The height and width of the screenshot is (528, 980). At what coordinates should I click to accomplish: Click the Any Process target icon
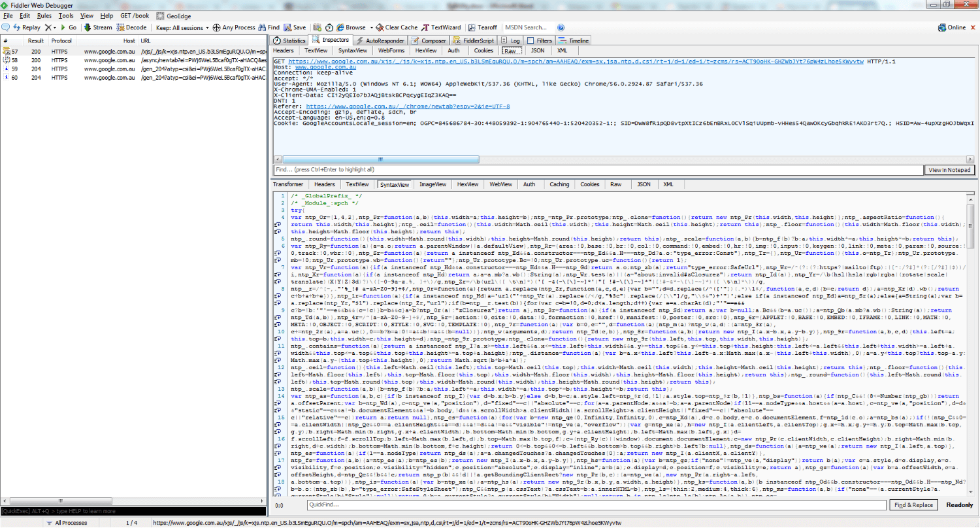pos(217,27)
